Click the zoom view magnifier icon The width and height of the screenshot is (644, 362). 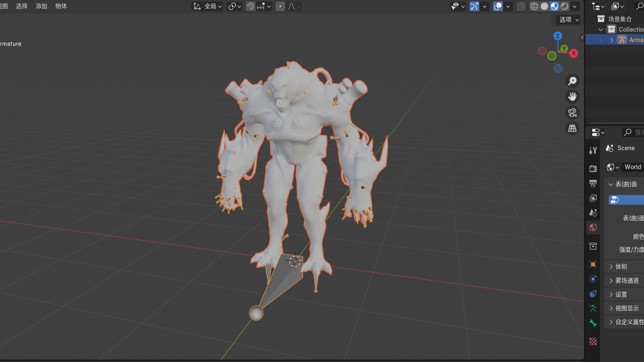[572, 81]
